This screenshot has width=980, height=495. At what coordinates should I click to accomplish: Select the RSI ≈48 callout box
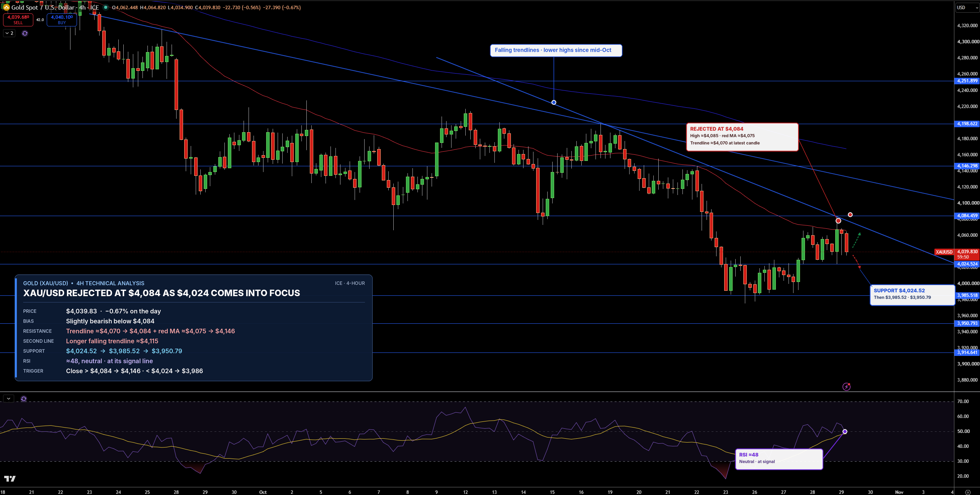tap(779, 459)
